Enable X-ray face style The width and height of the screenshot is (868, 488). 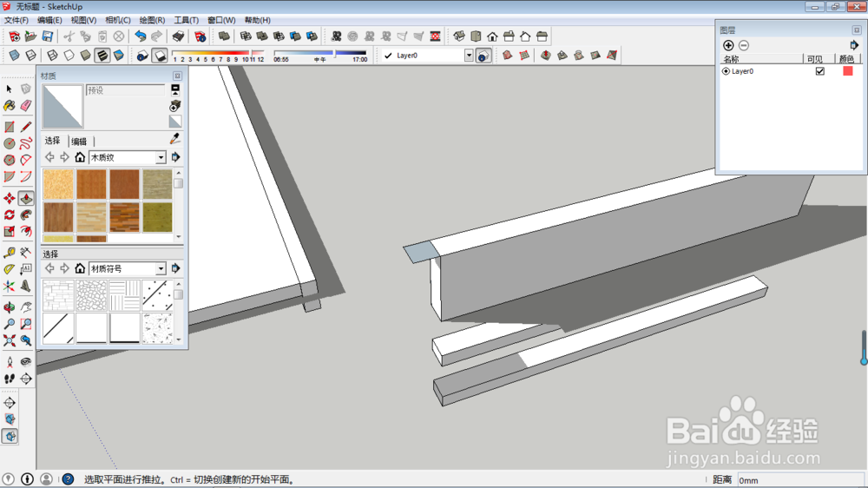coord(15,56)
